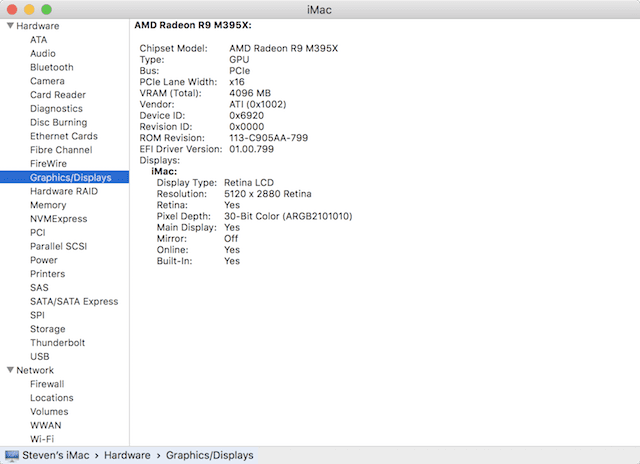This screenshot has width=640, height=464.
Task: Click the green zoom window button
Action: (46, 8)
